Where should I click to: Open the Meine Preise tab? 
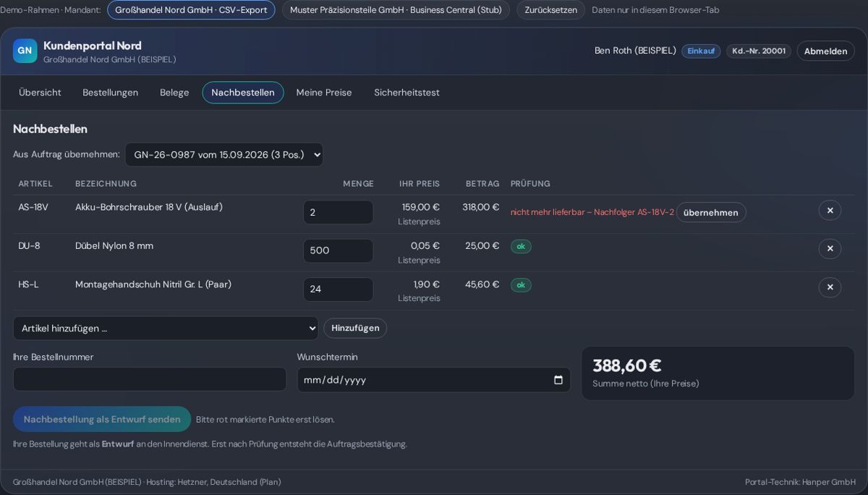324,93
